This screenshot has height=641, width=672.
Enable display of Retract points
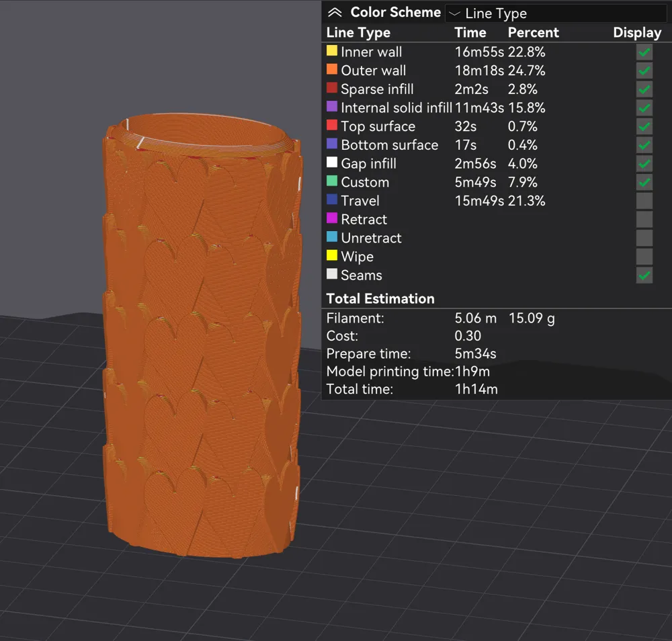pos(644,220)
